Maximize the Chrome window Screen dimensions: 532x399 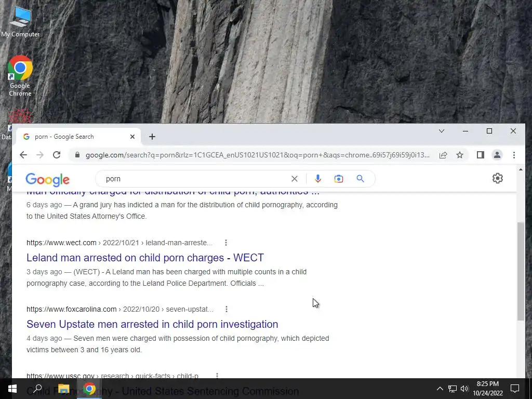[489, 131]
